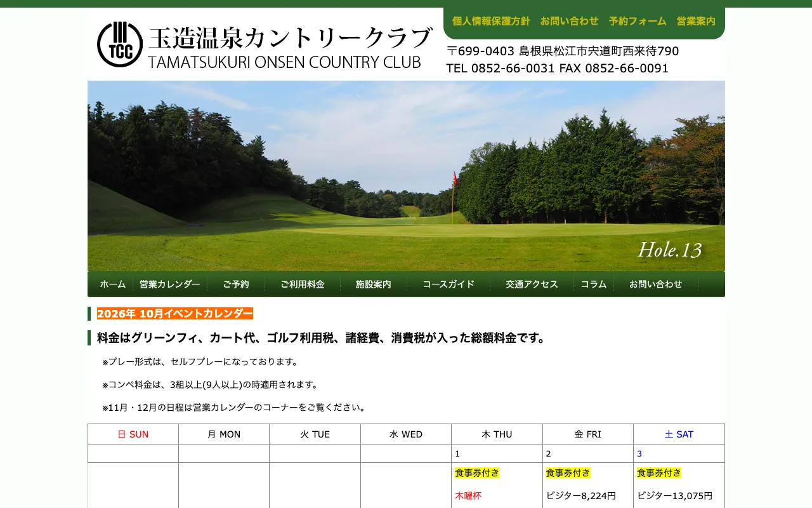
Task: Click the 11月・12月の日程 note
Action: pyautogui.click(x=235, y=408)
